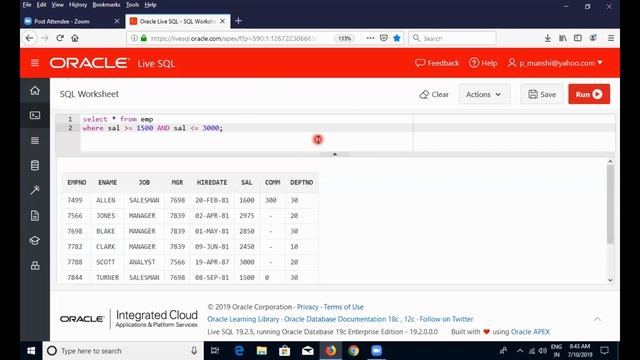Open the View menu
Screen dimensions: 640x360
pyautogui.click(x=58, y=5)
